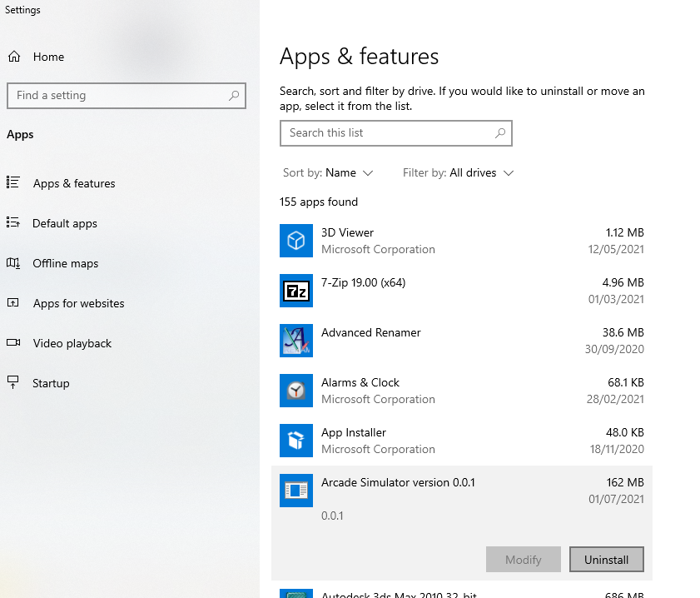Click the magnifier in Search this list box
This screenshot has height=598, width=700.
(x=500, y=132)
